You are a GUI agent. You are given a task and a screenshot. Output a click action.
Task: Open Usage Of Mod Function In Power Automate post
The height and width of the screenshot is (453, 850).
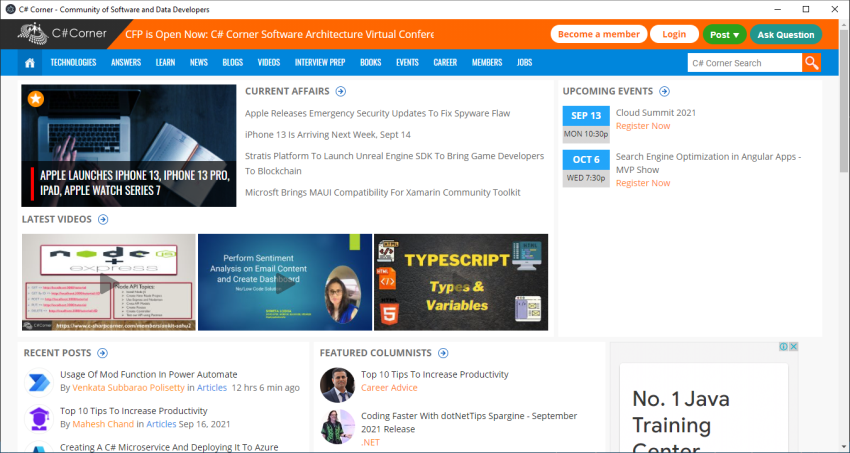149,374
